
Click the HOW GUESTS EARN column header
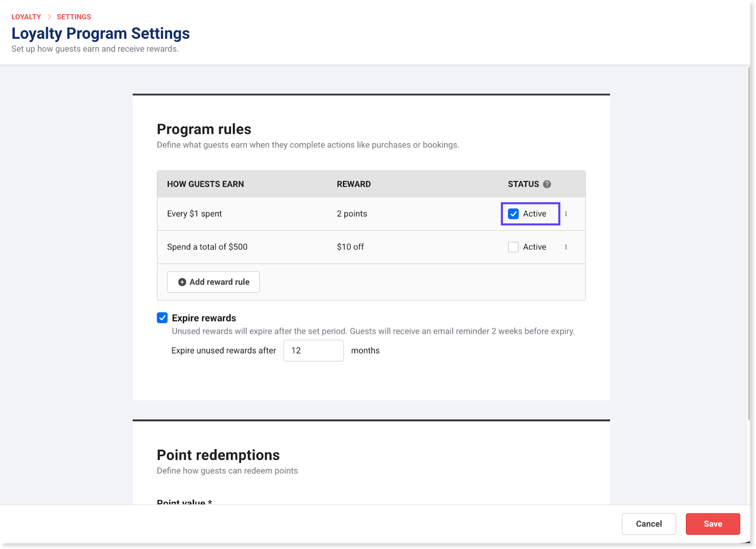(x=206, y=184)
